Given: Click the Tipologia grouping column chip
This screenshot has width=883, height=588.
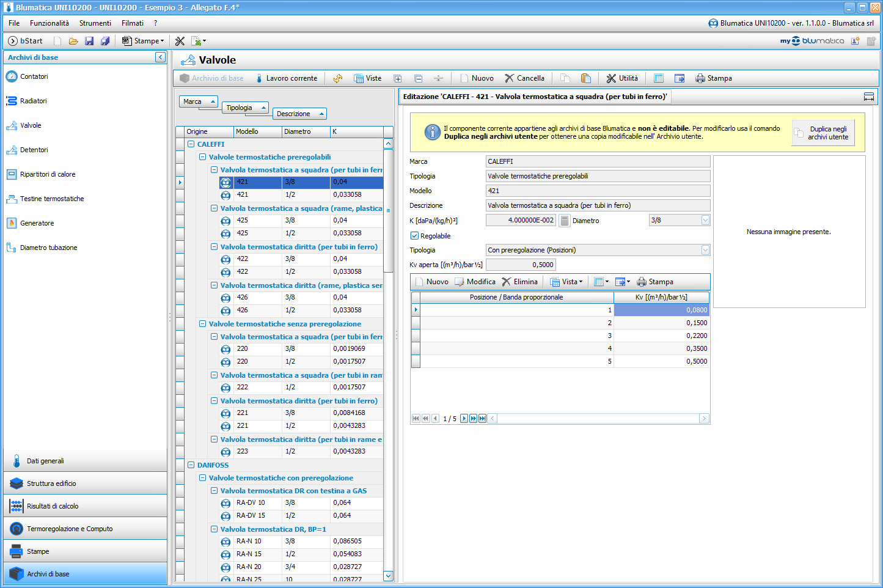Looking at the screenshot, I should coord(245,108).
